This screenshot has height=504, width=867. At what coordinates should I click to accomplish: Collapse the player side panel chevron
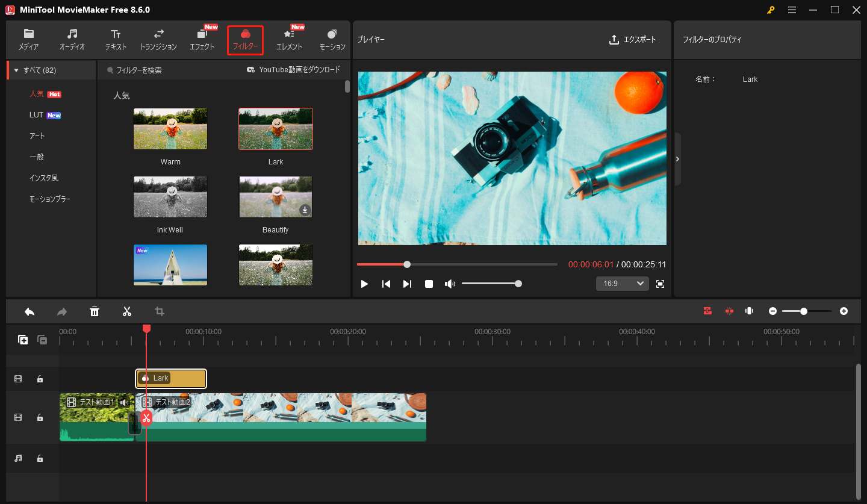click(677, 159)
